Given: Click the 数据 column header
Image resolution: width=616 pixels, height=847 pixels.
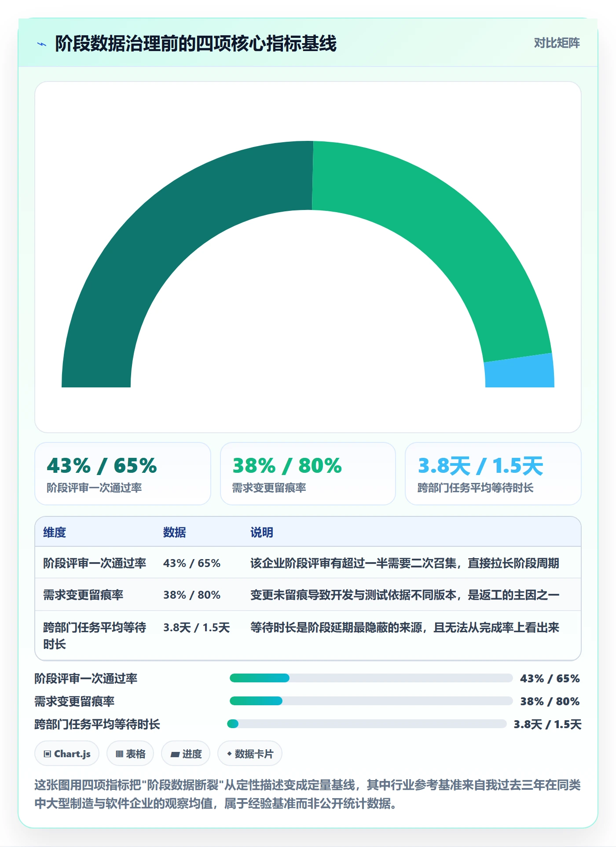Looking at the screenshot, I should point(175,532).
